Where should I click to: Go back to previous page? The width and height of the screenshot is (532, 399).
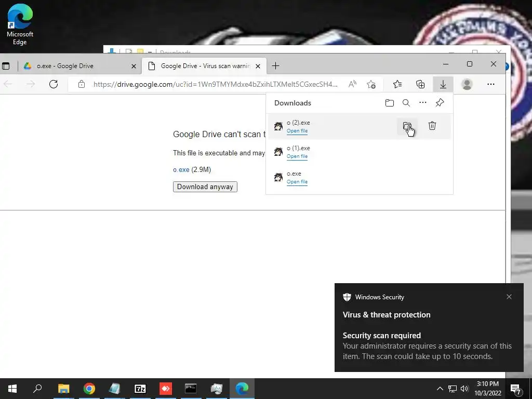point(8,84)
